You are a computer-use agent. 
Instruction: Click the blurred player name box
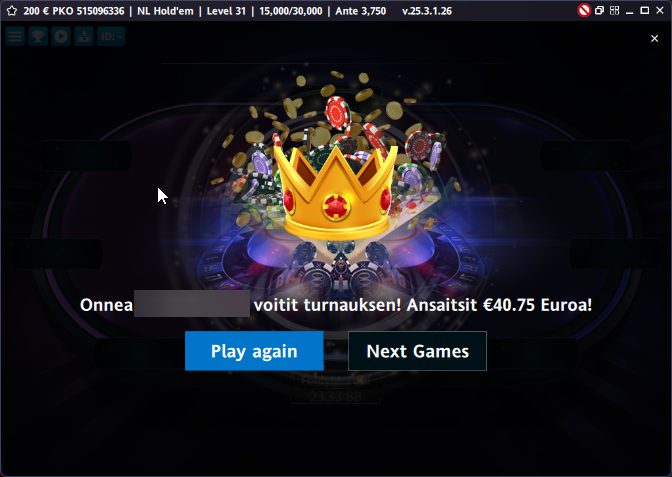coord(192,304)
